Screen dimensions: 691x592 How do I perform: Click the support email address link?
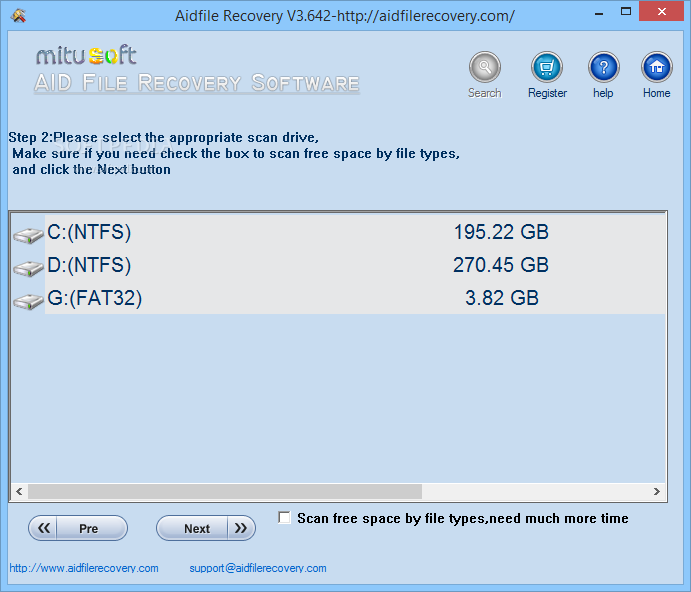click(x=258, y=568)
